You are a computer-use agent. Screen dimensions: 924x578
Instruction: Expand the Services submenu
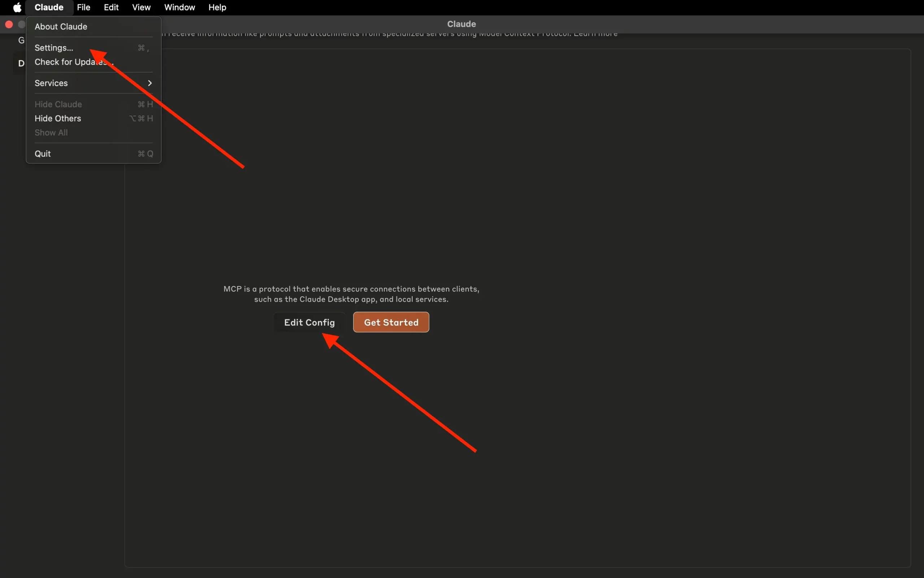[93, 83]
